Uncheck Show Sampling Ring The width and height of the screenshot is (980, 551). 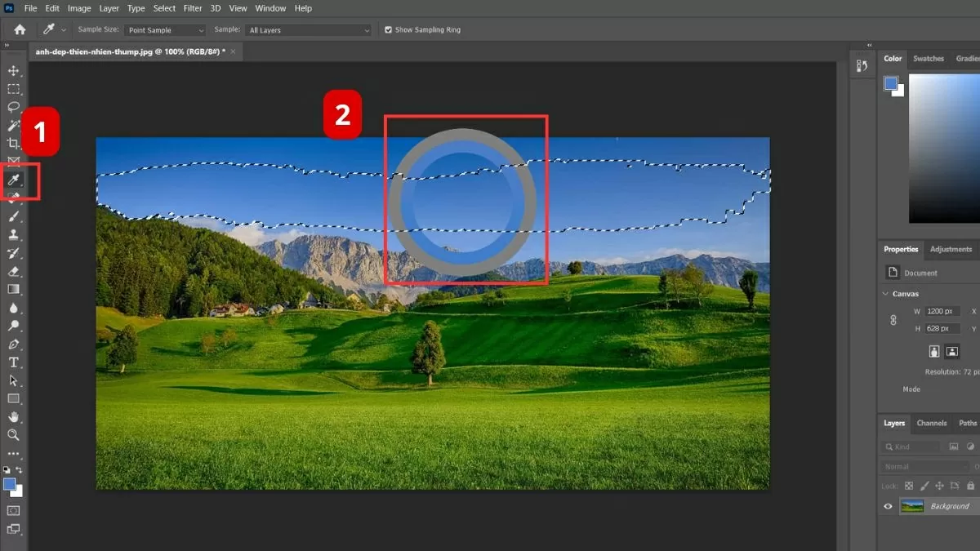(389, 30)
